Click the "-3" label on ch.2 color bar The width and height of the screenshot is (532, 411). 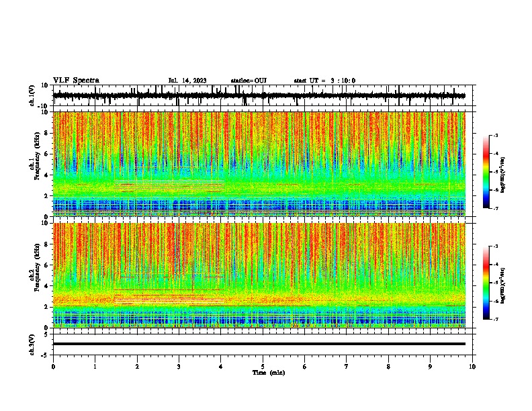tap(496, 246)
